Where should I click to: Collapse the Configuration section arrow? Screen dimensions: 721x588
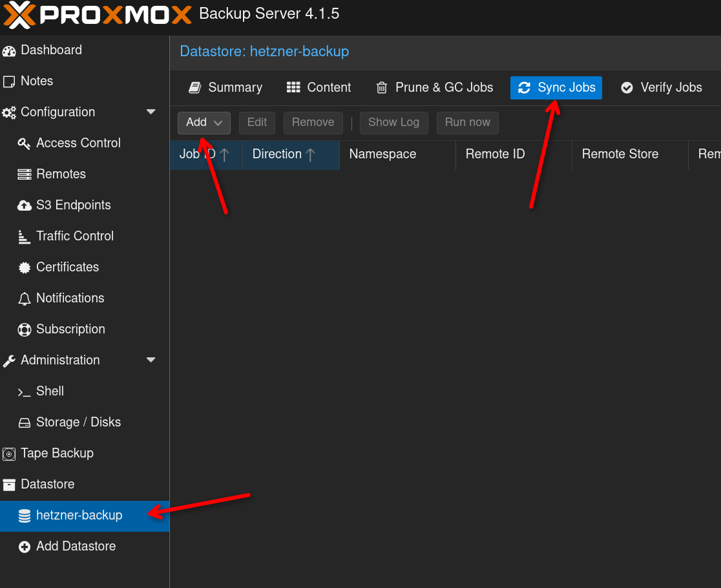pos(151,112)
